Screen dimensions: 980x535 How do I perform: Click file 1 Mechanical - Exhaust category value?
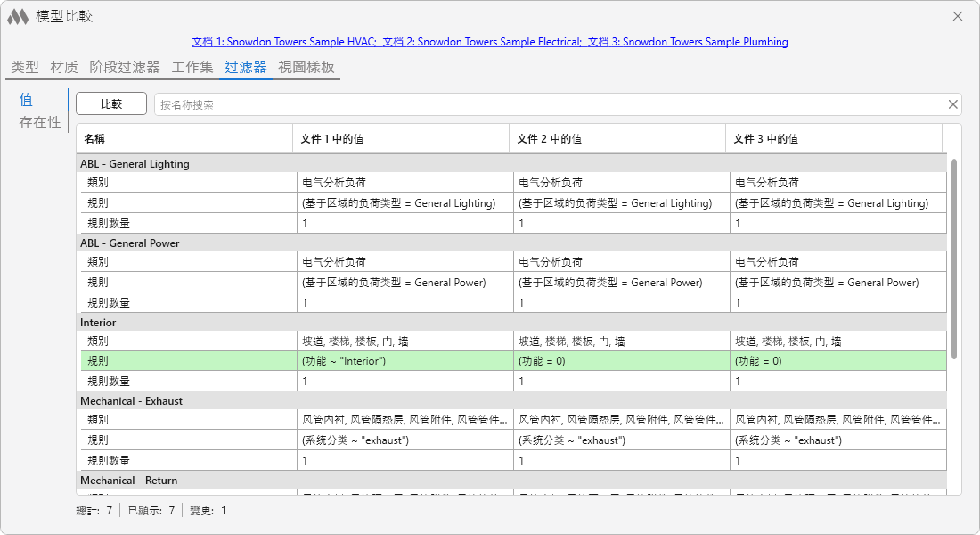coord(405,420)
